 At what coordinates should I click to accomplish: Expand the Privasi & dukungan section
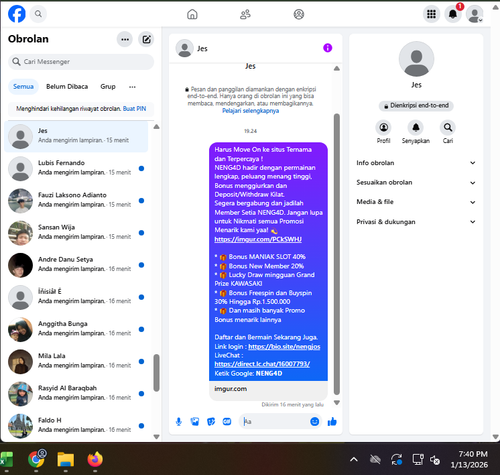416,222
